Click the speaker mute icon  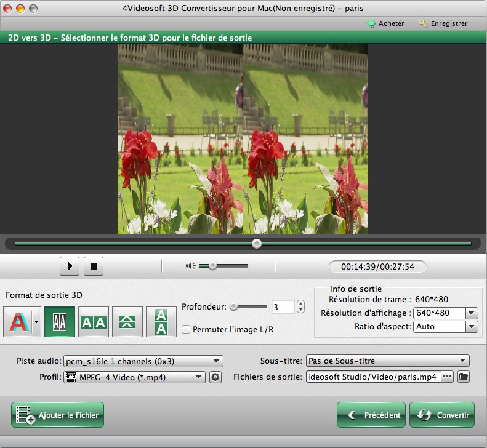(x=191, y=266)
